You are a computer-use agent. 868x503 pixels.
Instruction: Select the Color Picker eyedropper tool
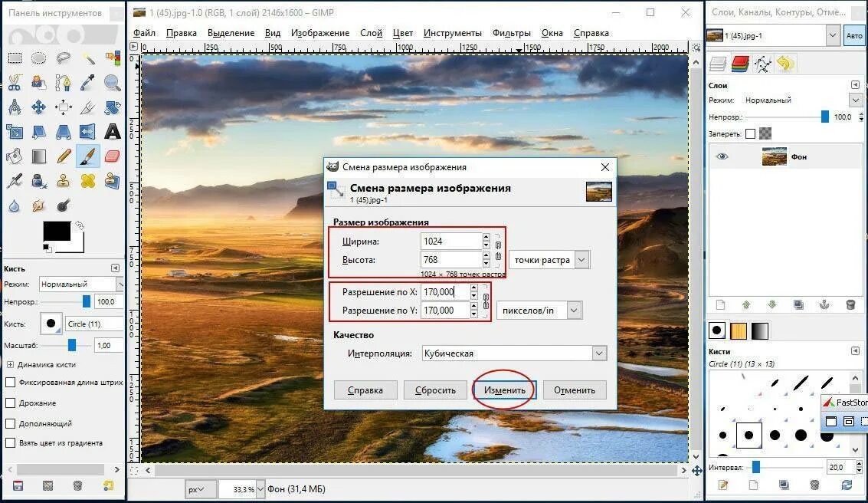pyautogui.click(x=88, y=83)
